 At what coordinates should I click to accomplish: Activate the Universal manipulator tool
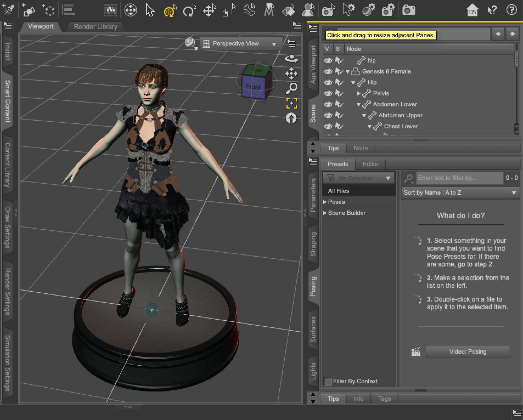click(x=170, y=11)
